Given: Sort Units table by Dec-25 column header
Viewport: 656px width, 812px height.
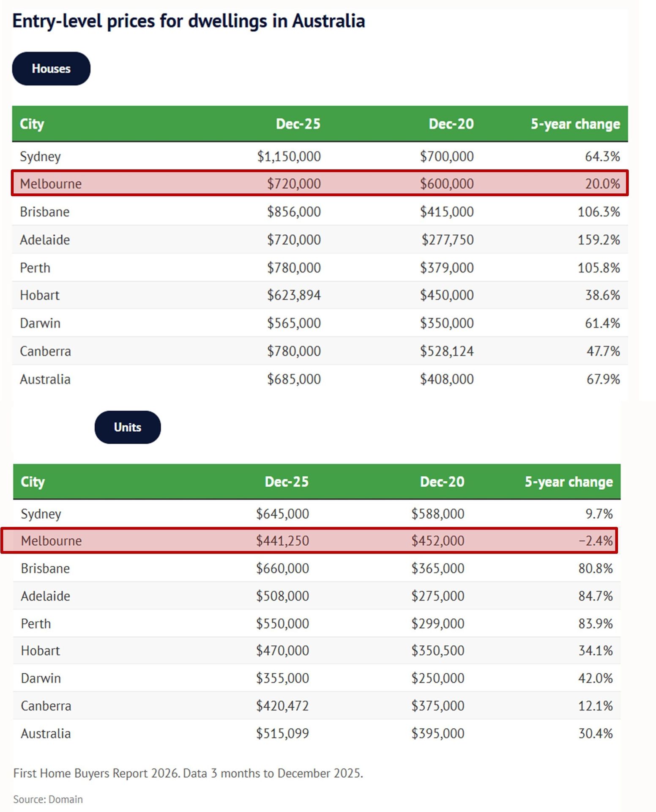Looking at the screenshot, I should [287, 482].
